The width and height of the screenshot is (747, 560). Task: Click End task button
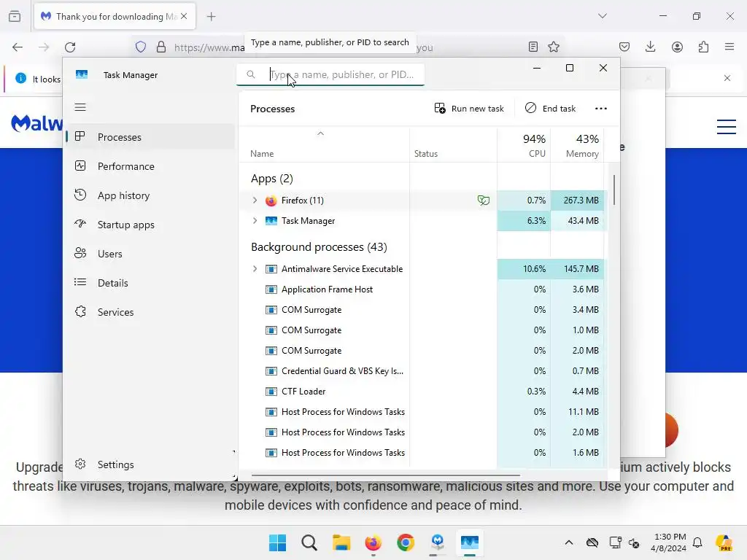click(550, 109)
